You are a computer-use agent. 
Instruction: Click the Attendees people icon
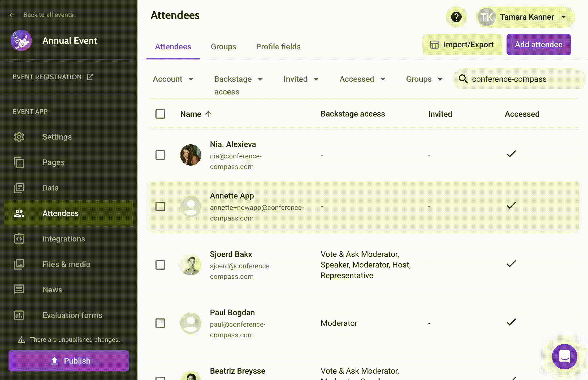tap(19, 213)
